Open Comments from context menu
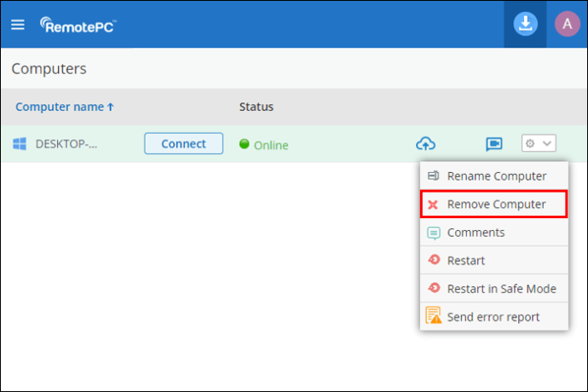The image size is (588, 392). [x=476, y=233]
